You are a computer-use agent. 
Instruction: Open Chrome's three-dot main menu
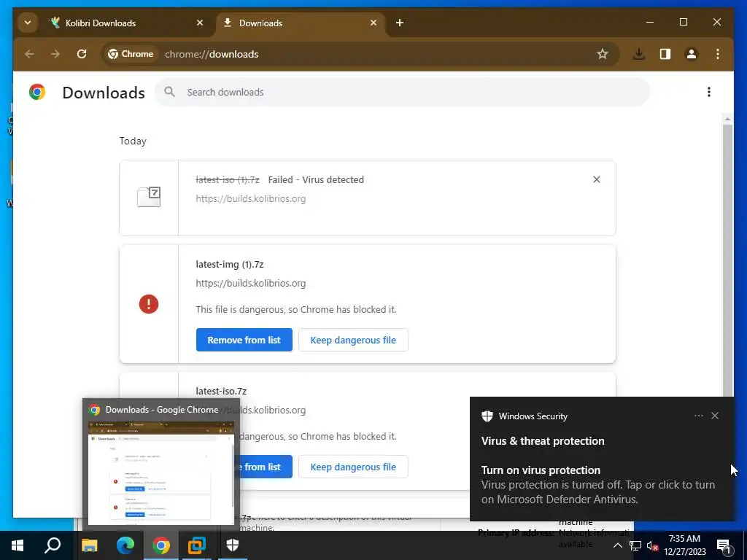[718, 54]
